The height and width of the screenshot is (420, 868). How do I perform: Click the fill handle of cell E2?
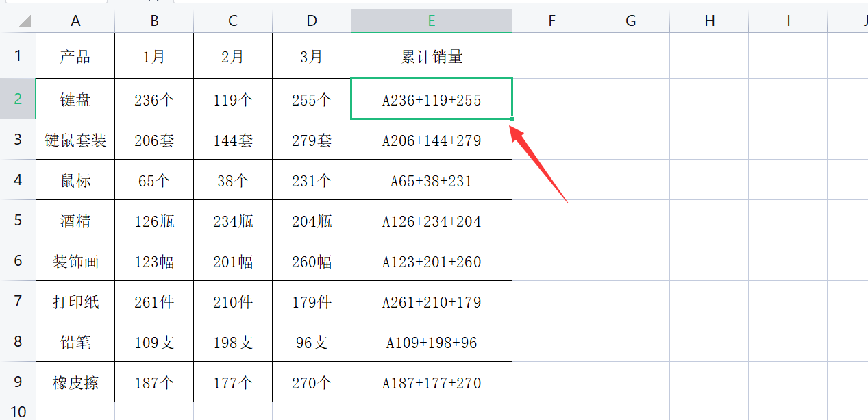(512, 119)
